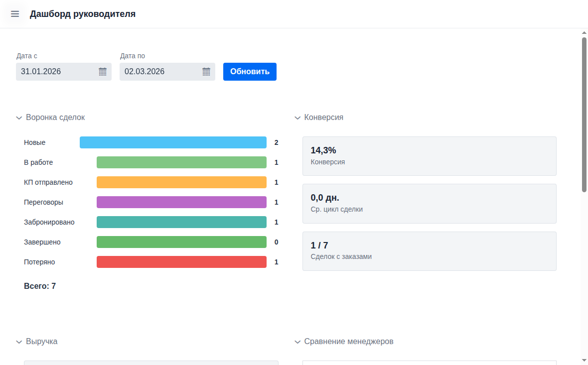Select the light green В работе bar

pyautogui.click(x=181, y=162)
